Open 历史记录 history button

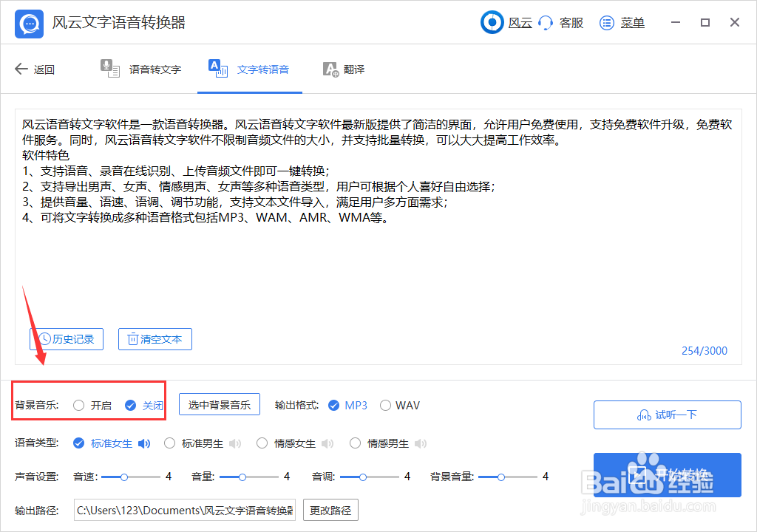click(x=67, y=339)
